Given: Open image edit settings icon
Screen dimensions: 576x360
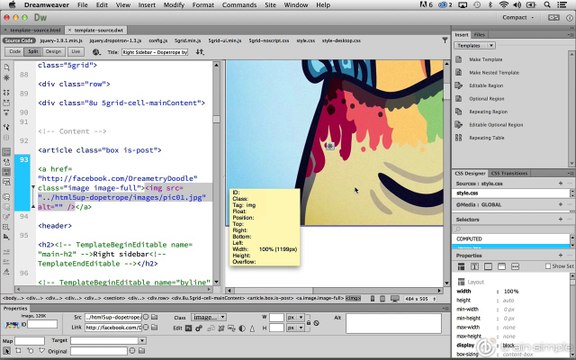Looking at the screenshot, I should 199,328.
